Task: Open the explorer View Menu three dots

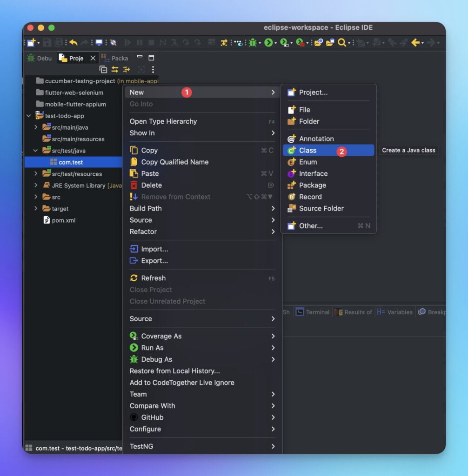Action: click(x=153, y=70)
